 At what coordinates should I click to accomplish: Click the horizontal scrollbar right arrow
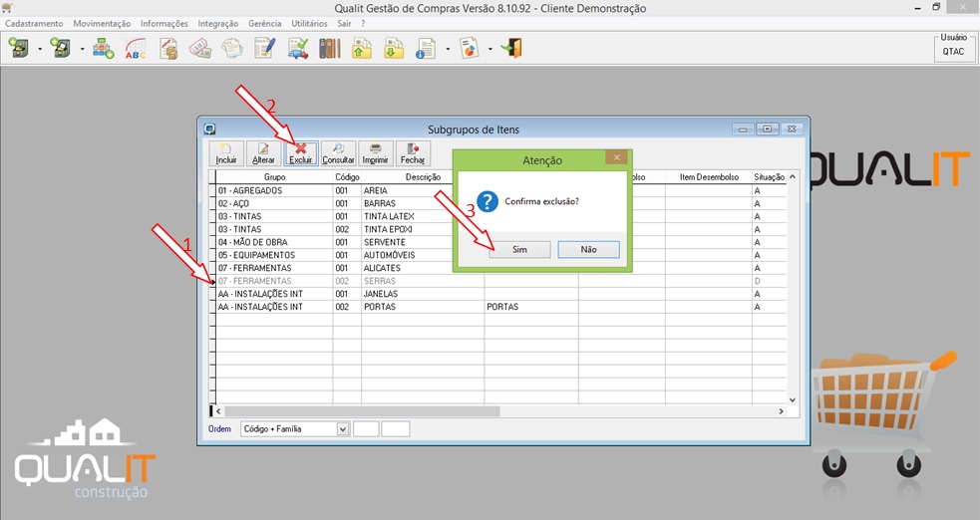[x=781, y=411]
